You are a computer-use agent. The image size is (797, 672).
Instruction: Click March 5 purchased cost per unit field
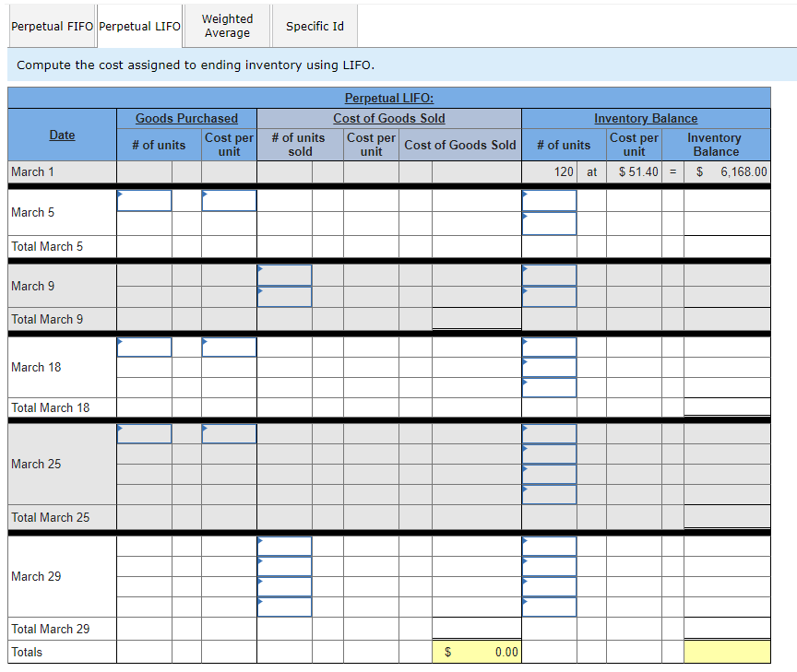pos(230,201)
